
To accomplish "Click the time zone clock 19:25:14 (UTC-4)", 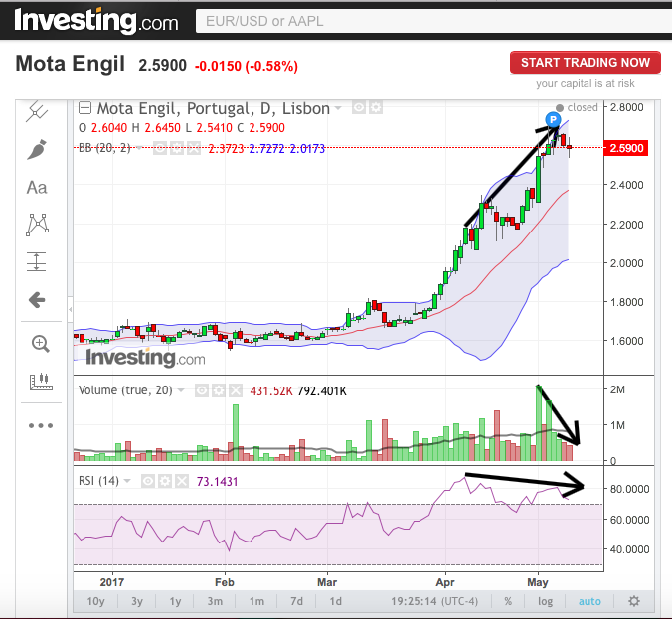I will pos(434,601).
